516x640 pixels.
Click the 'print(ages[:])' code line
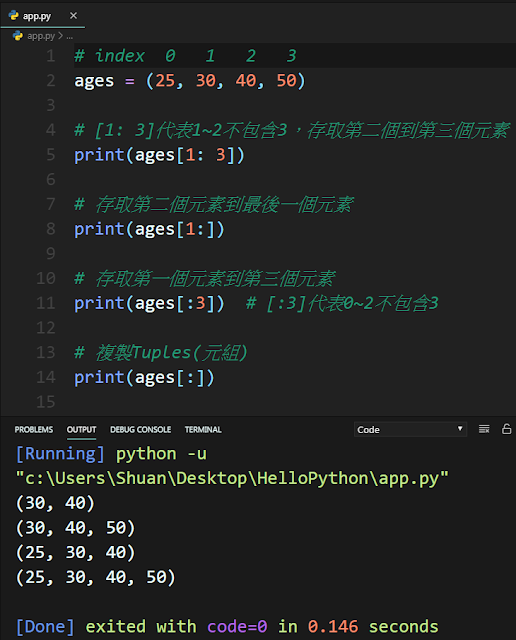click(144, 378)
